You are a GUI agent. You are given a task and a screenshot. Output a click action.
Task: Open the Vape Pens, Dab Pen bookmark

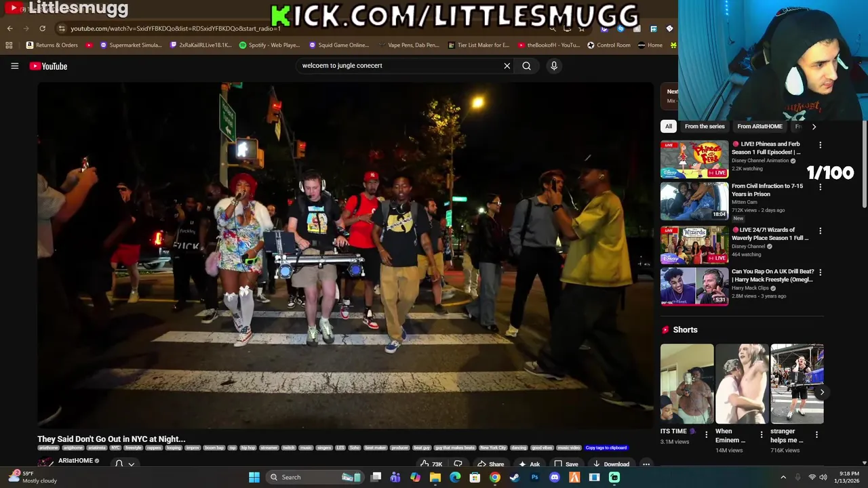click(x=409, y=45)
